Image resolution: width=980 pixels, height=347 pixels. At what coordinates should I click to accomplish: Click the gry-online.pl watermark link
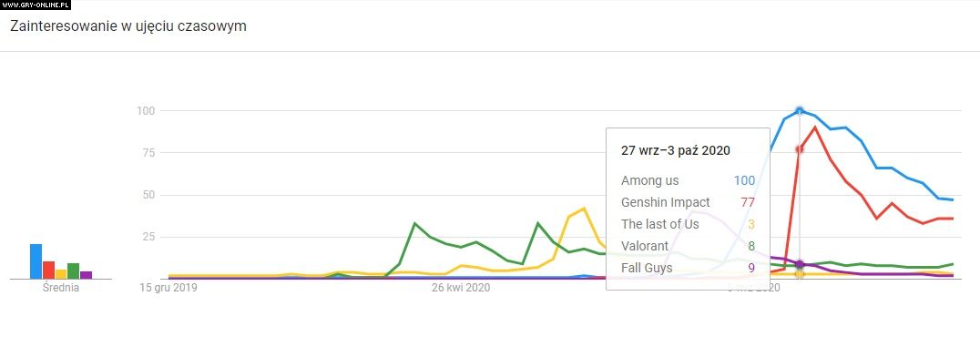point(35,5)
